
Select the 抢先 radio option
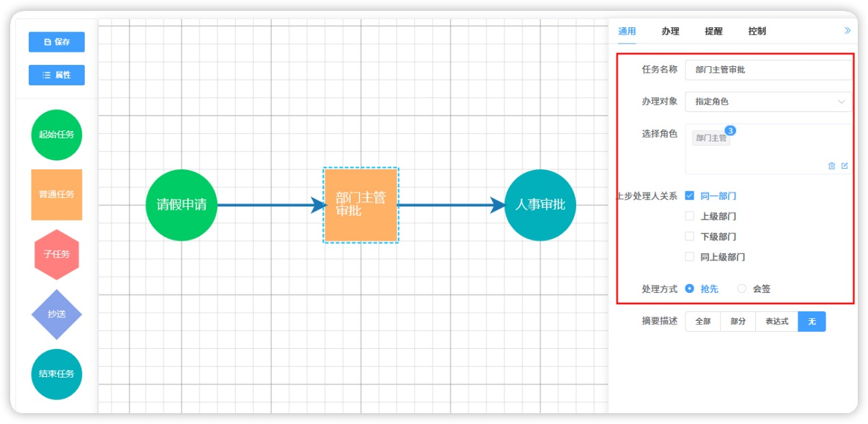(x=690, y=289)
